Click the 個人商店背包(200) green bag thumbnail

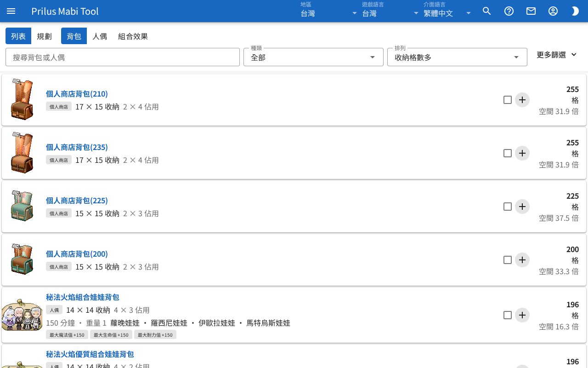click(22, 259)
